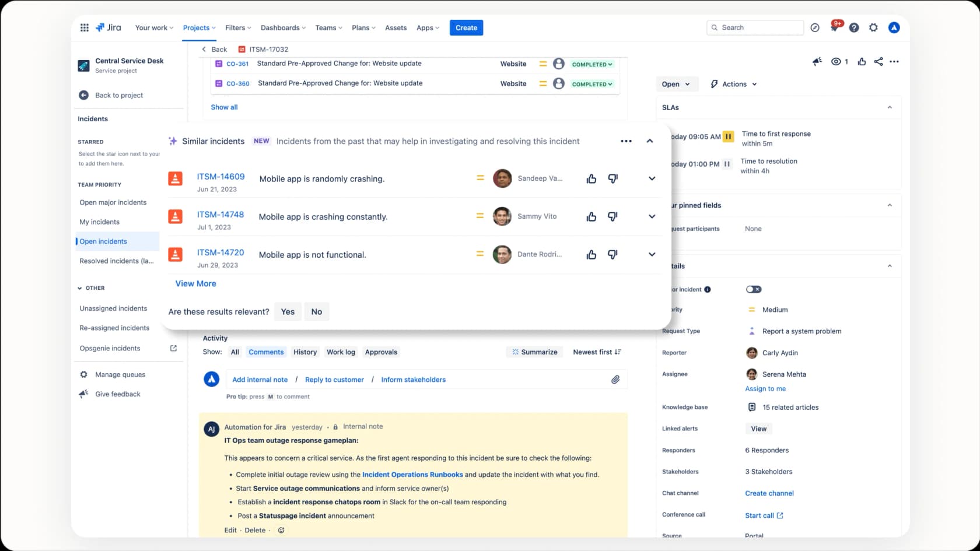Open the Open status dropdown
The width and height of the screenshot is (980, 551).
pos(676,84)
